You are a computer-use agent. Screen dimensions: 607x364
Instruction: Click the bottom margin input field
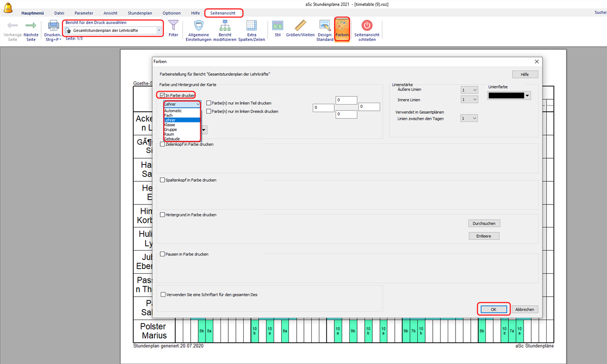(346, 115)
